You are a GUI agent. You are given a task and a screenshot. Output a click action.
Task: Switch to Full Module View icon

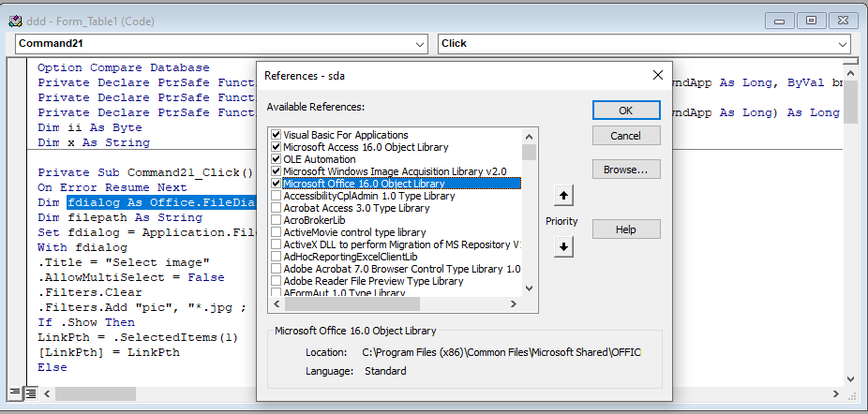click(30, 393)
